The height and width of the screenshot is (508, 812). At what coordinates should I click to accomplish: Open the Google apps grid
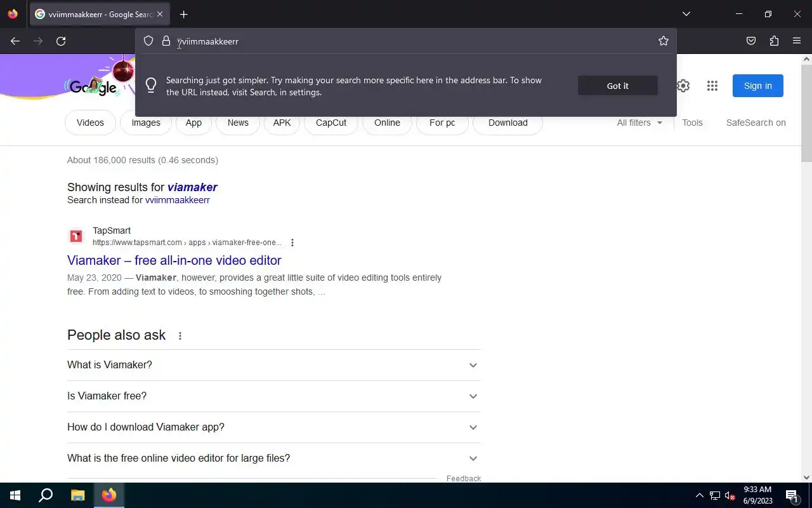click(x=712, y=86)
